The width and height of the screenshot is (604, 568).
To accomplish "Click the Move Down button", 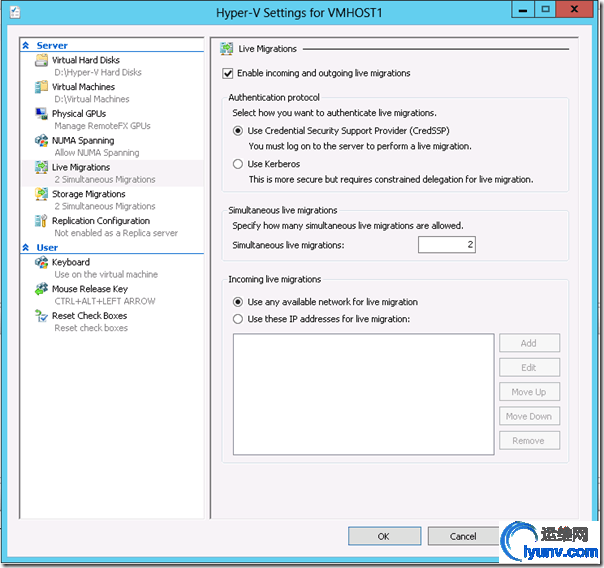I will (529, 416).
